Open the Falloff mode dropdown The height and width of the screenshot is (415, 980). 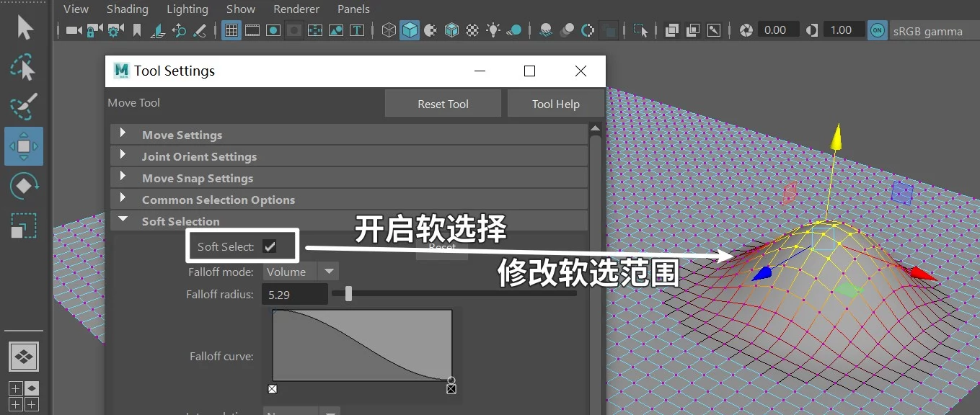tap(329, 272)
